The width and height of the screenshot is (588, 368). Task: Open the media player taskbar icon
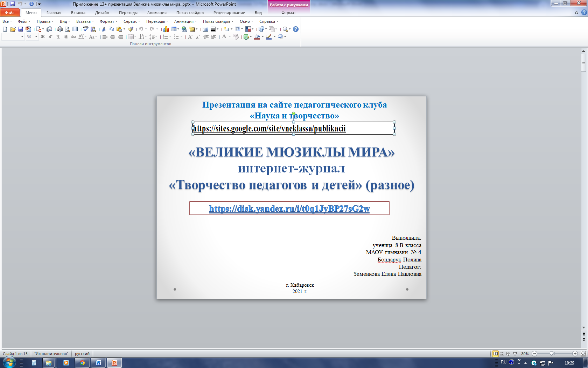click(66, 363)
